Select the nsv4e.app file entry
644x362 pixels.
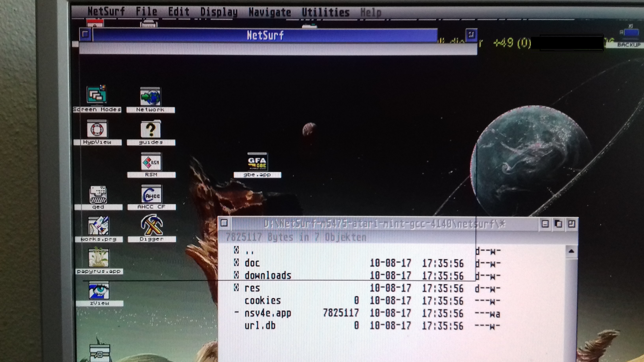(x=268, y=313)
